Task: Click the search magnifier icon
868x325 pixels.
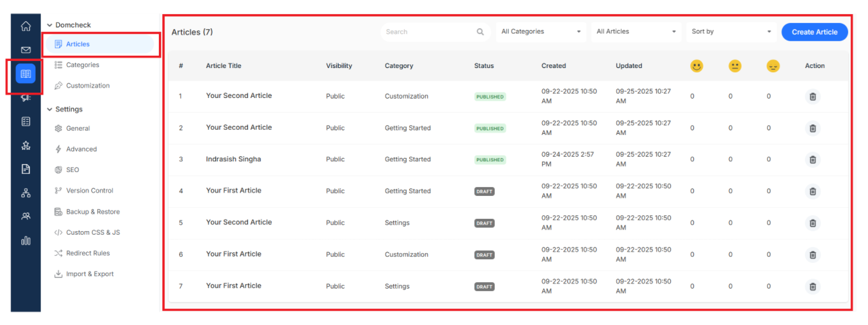Action: tap(481, 32)
